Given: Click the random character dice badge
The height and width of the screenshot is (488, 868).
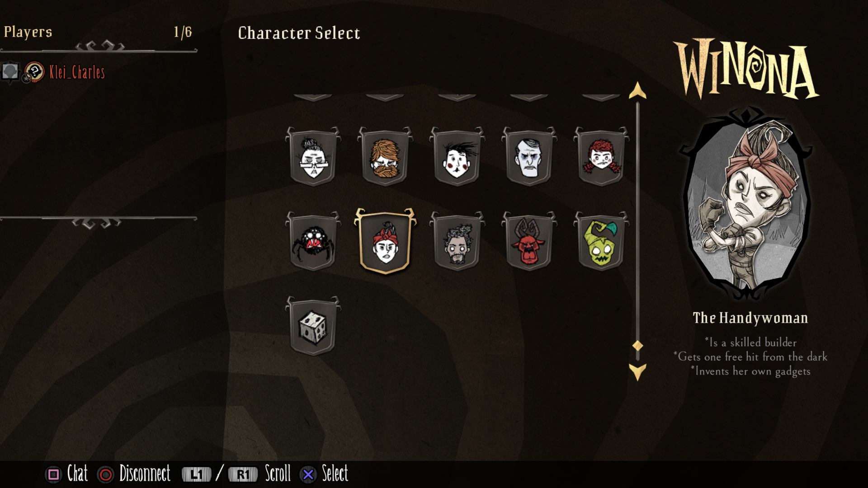Looking at the screenshot, I should point(313,326).
